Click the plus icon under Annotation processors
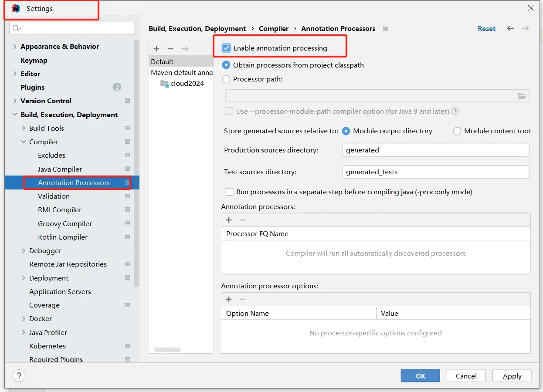The width and height of the screenshot is (543, 392). point(229,220)
